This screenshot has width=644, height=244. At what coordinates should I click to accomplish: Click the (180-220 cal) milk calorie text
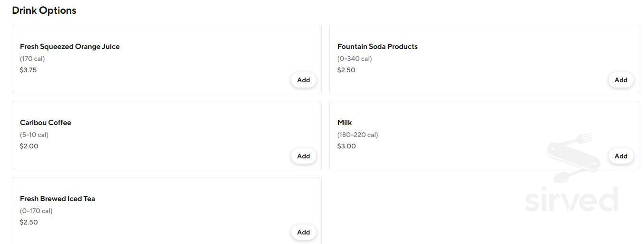pyautogui.click(x=357, y=135)
